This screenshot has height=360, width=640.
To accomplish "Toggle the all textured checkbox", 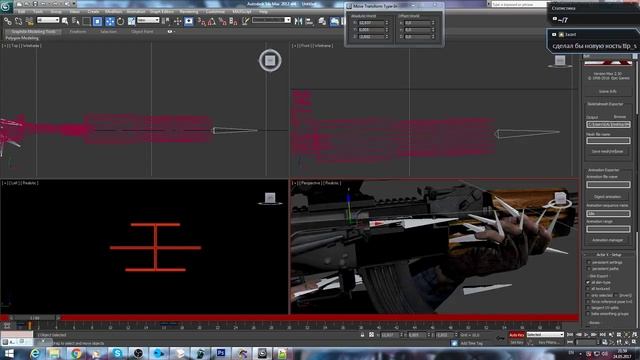I will click(x=589, y=289).
